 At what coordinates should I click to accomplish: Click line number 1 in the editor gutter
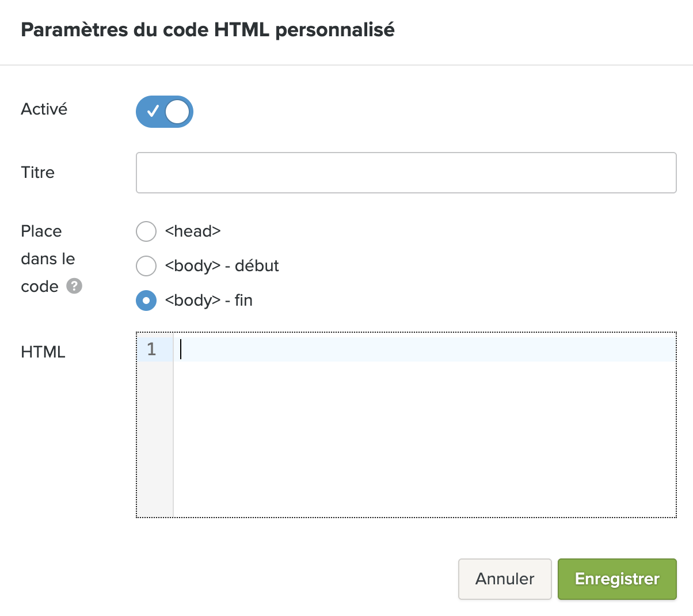[x=152, y=349]
